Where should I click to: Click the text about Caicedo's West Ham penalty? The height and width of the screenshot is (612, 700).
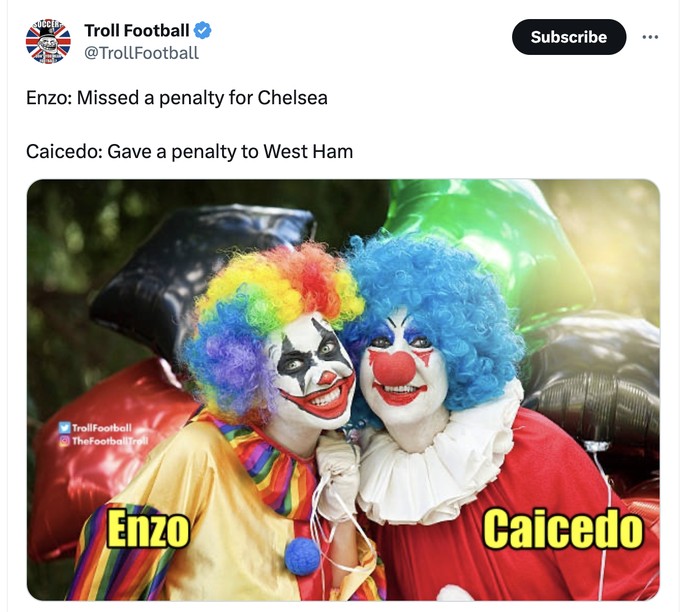pos(189,151)
